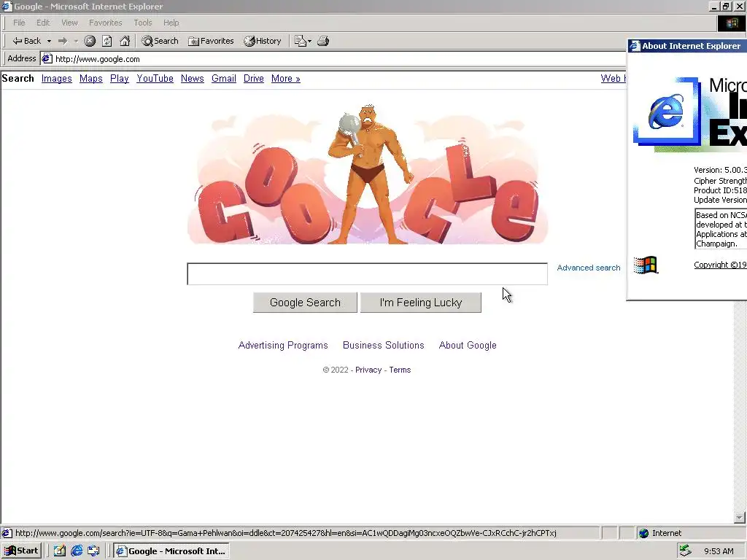Image resolution: width=747 pixels, height=560 pixels.
Task: Click the I'm Feeling Lucky button
Action: (421, 303)
